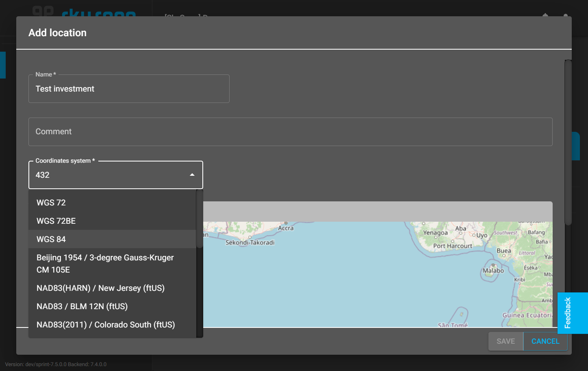
Task: Click into the Comment field
Action: tap(290, 132)
